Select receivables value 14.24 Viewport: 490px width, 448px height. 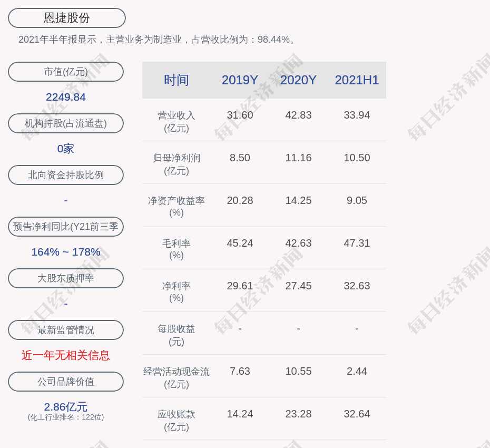pyautogui.click(x=240, y=414)
